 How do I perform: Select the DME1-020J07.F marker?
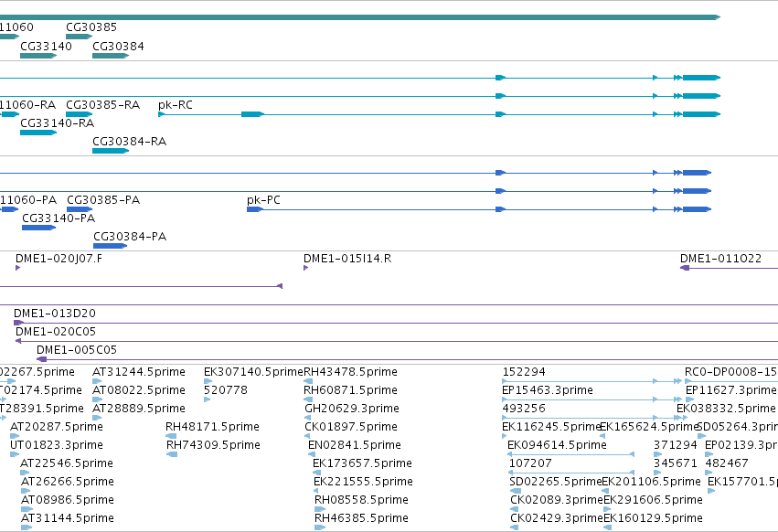pos(18,268)
